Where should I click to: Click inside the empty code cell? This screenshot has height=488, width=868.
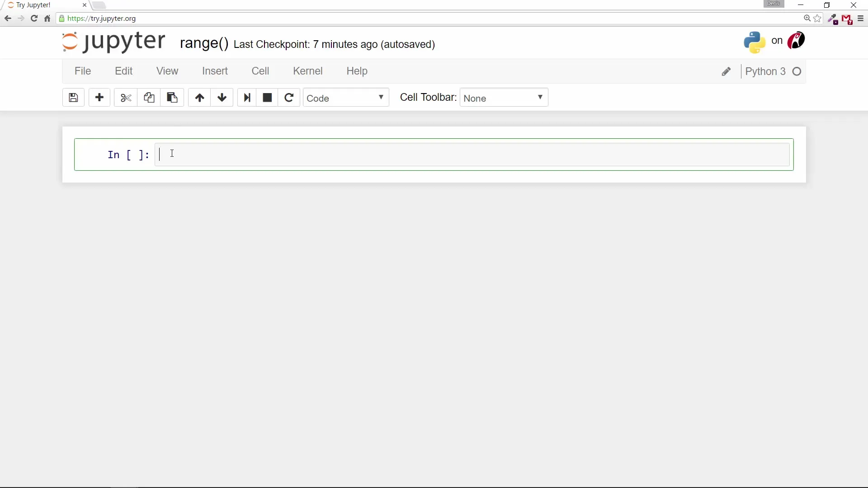coord(472,155)
